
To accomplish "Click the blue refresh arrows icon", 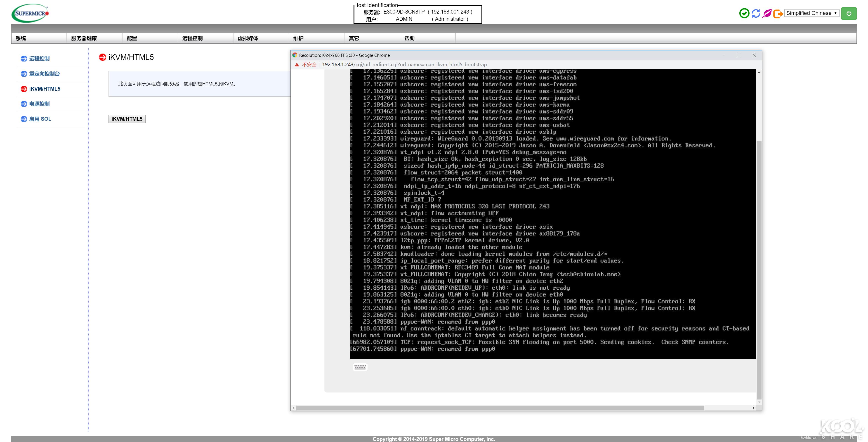I will pyautogui.click(x=756, y=14).
